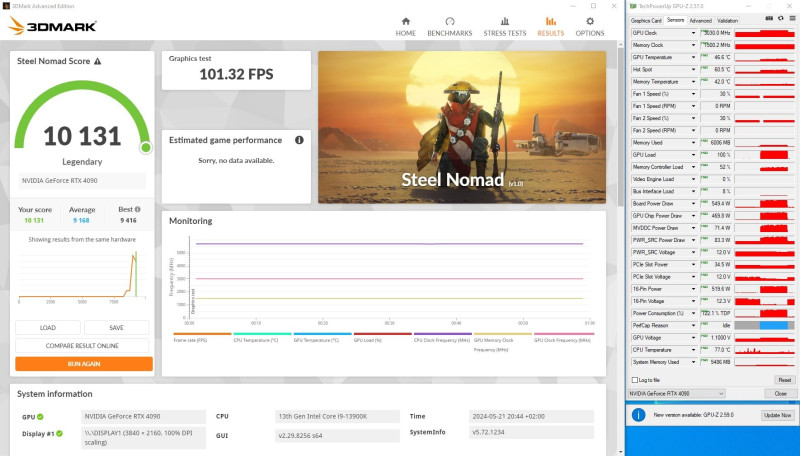This screenshot has height=456, width=800.
Task: Toggle CPU Clock Frequency legend series
Action: coord(442,338)
